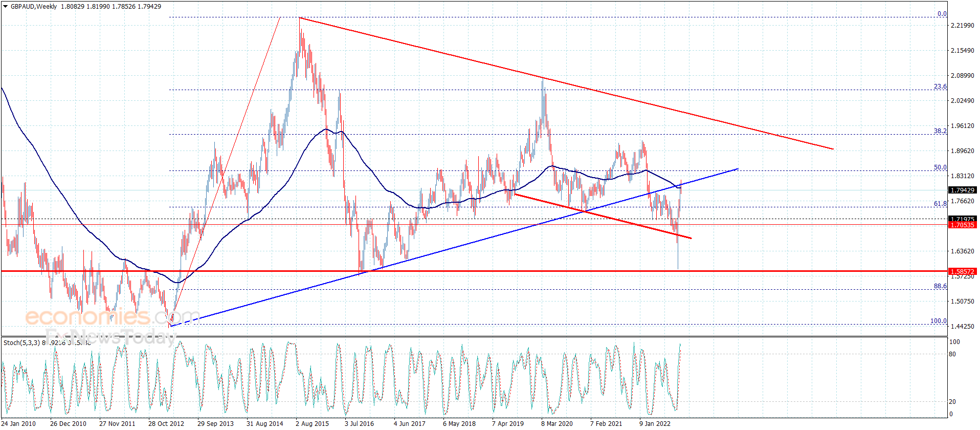Select the thick red horizontal support line

point(474,271)
